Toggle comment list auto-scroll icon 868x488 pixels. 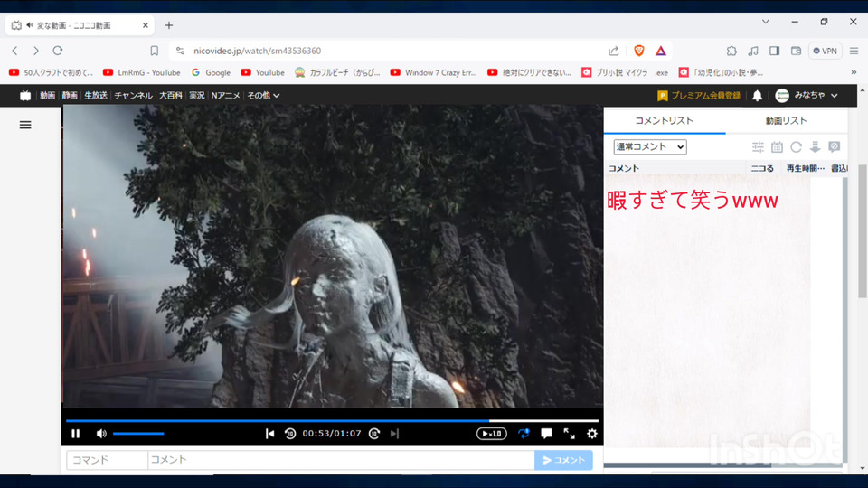tap(815, 146)
